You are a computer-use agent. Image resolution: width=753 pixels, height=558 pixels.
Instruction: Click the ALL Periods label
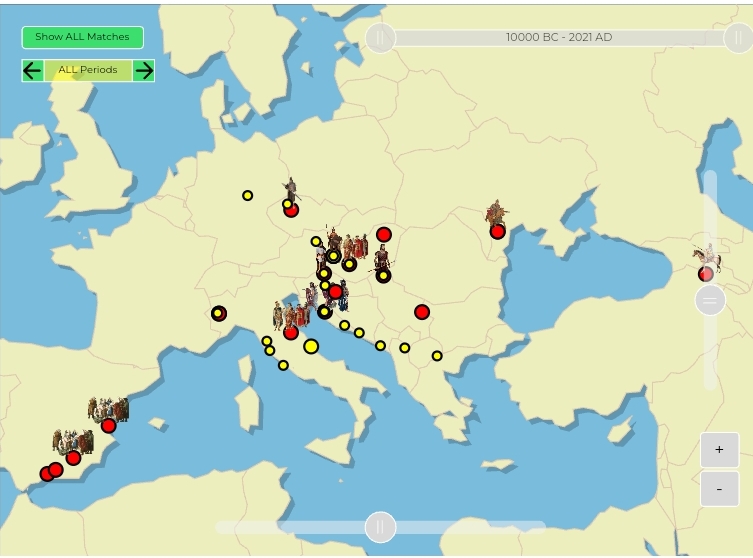[88, 70]
